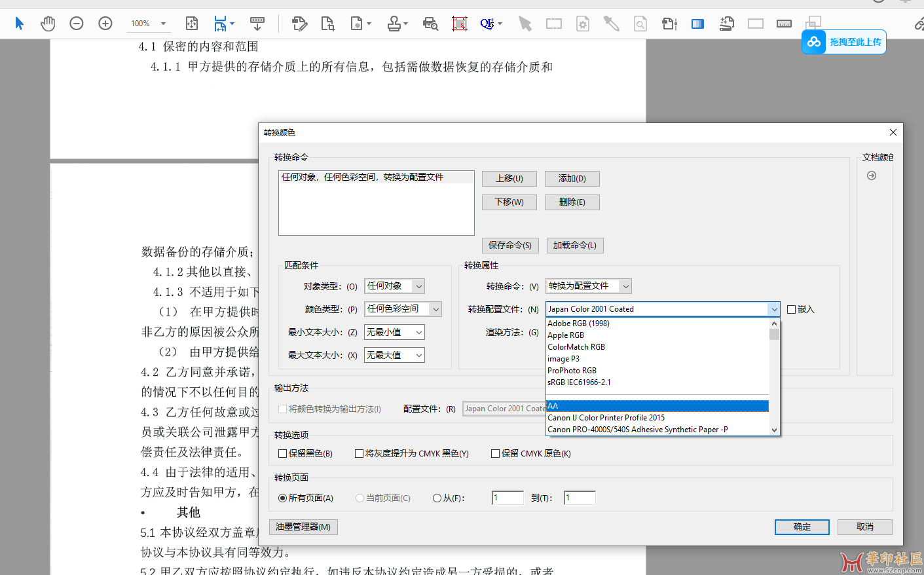The width and height of the screenshot is (924, 575).
Task: Open 油墨管理器 ink manager button
Action: point(303,527)
